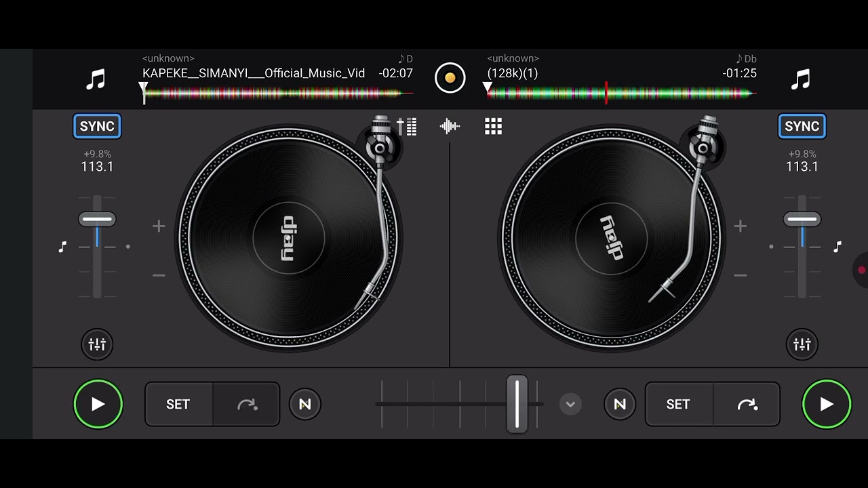Image resolution: width=868 pixels, height=488 pixels.
Task: Seek within the left deck waveform overview
Action: 278,93
